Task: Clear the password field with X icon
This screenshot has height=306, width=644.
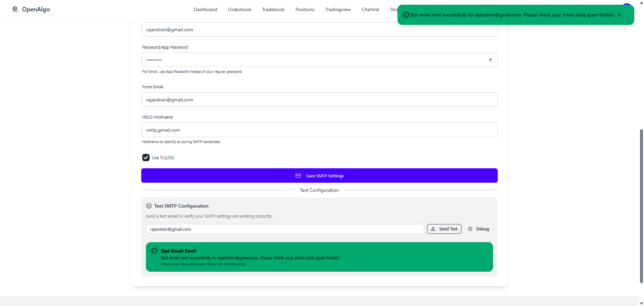Action: tap(490, 60)
